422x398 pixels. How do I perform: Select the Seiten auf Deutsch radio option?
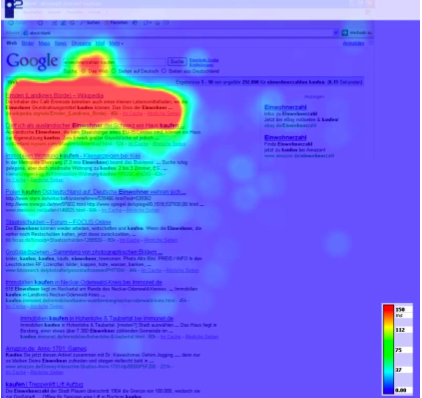[113, 71]
